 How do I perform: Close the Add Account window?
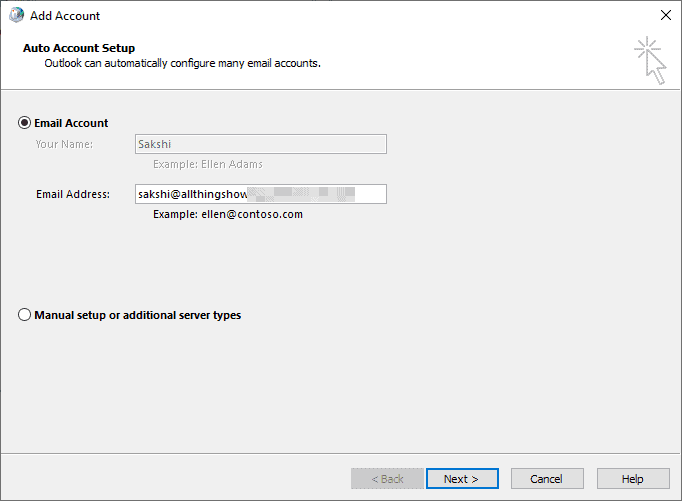coord(665,16)
